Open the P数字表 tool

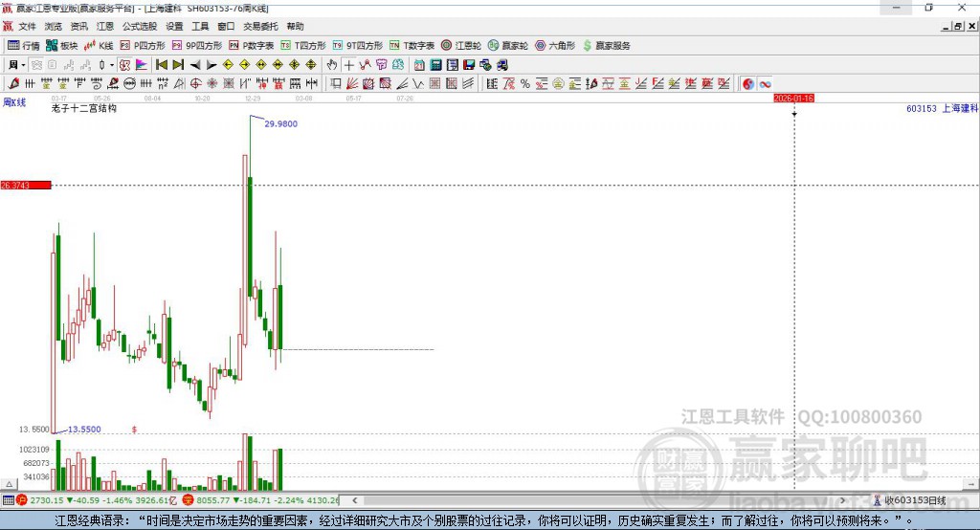tap(252, 46)
